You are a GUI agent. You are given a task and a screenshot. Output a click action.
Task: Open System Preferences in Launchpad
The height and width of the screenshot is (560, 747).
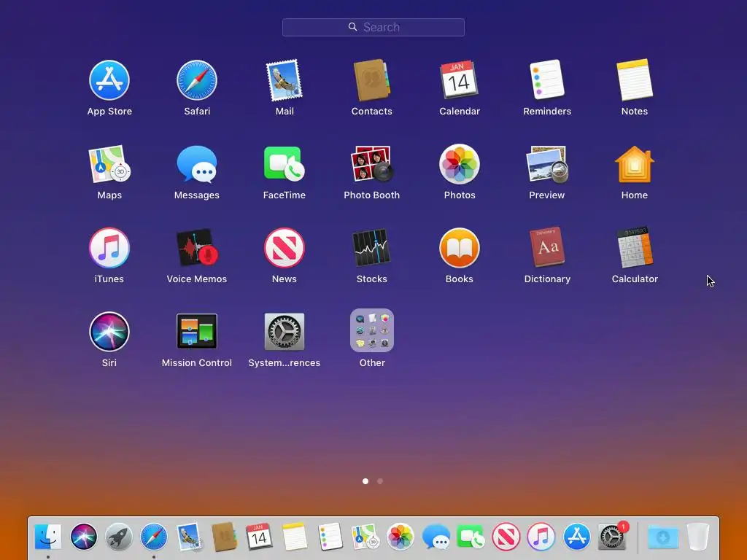(x=285, y=332)
